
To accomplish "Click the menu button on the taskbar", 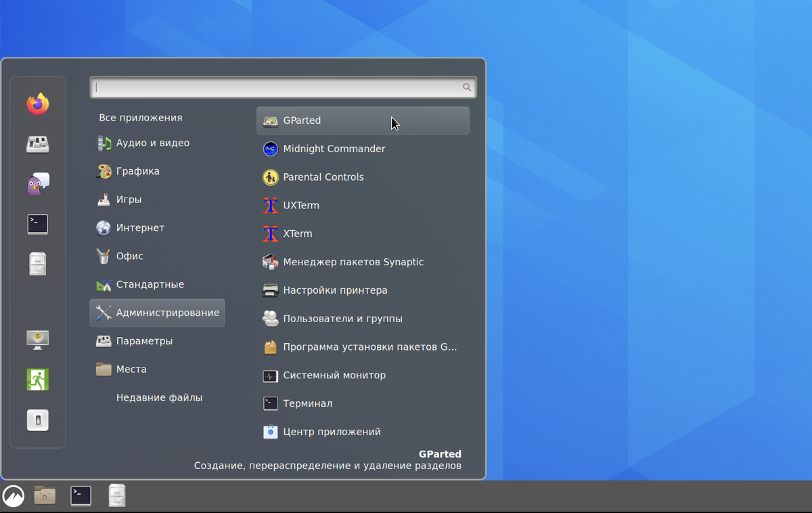I will click(x=14, y=496).
